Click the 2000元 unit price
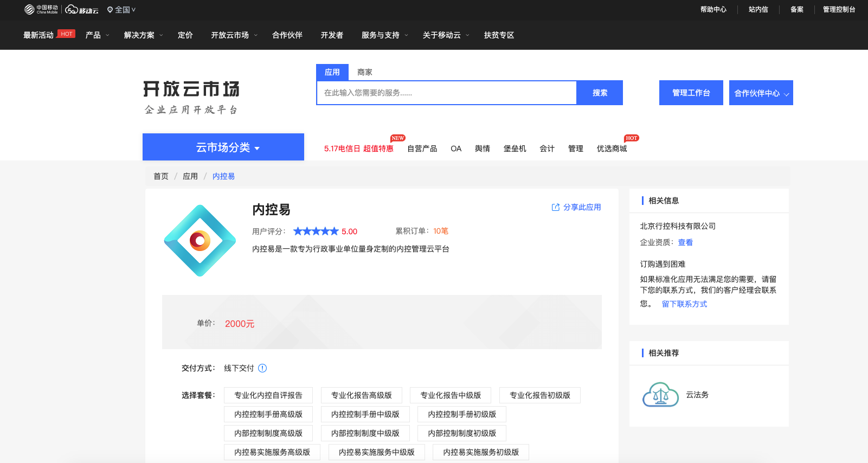 pos(240,324)
